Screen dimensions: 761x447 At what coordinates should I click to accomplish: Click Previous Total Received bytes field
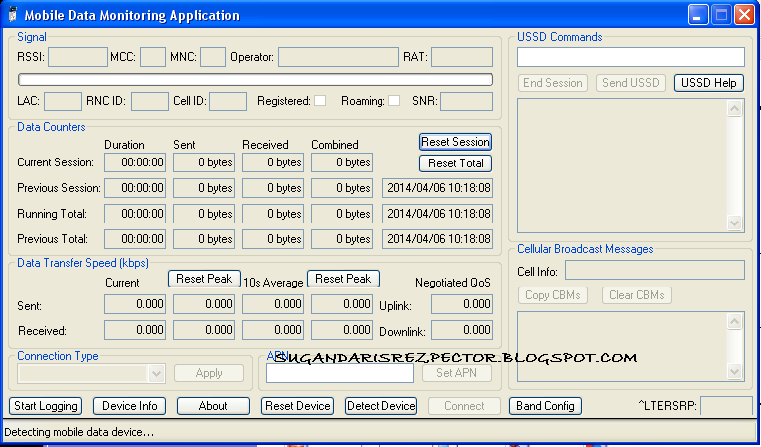point(273,239)
